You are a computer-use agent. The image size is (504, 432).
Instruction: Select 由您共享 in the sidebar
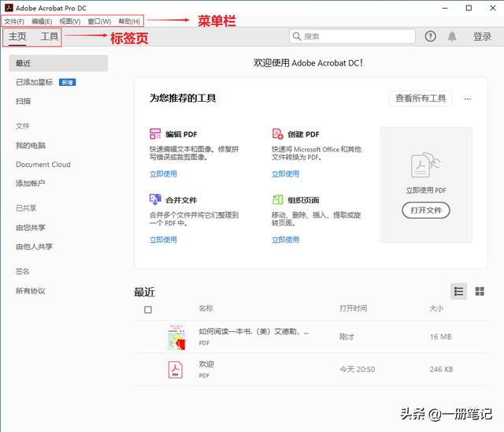31,228
